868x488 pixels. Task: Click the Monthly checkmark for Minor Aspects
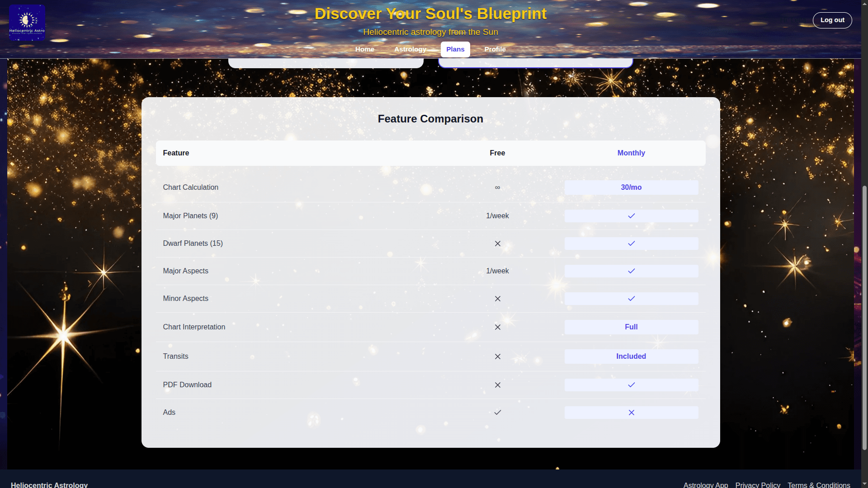[631, 298]
